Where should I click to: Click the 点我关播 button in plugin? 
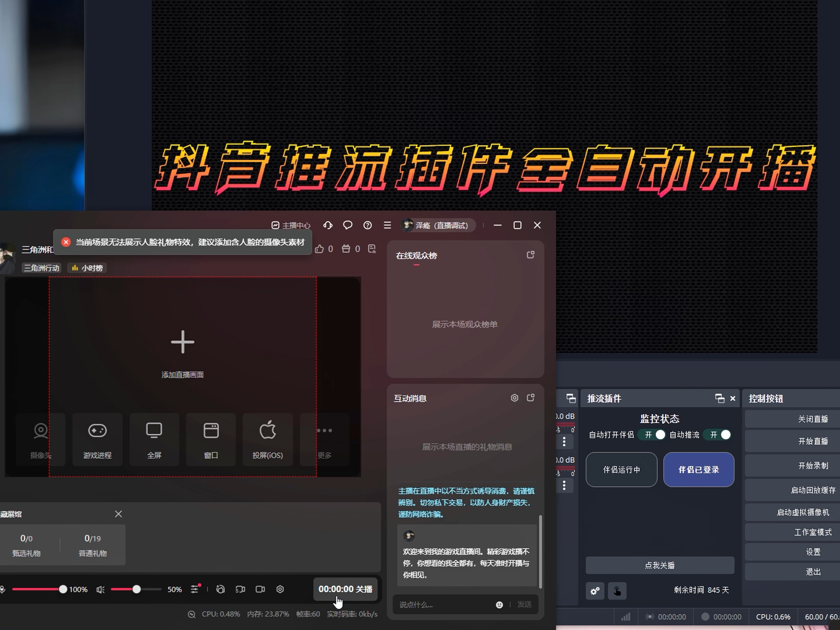(x=660, y=565)
